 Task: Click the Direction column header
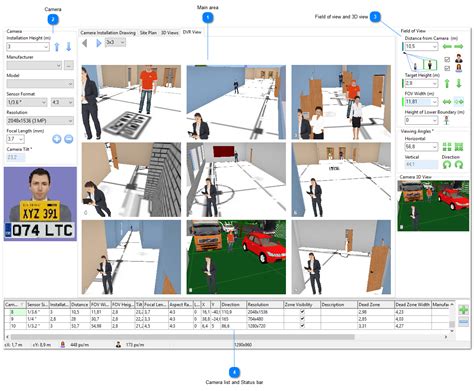click(x=233, y=304)
